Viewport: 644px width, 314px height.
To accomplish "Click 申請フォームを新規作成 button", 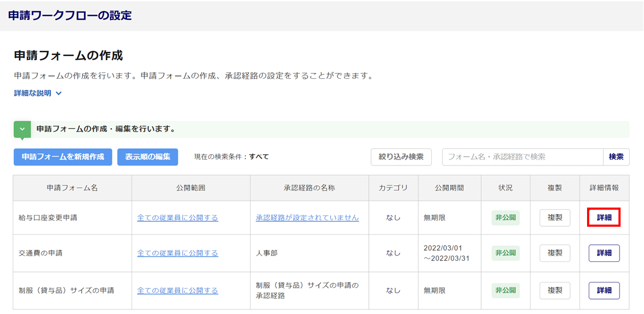I will click(63, 157).
